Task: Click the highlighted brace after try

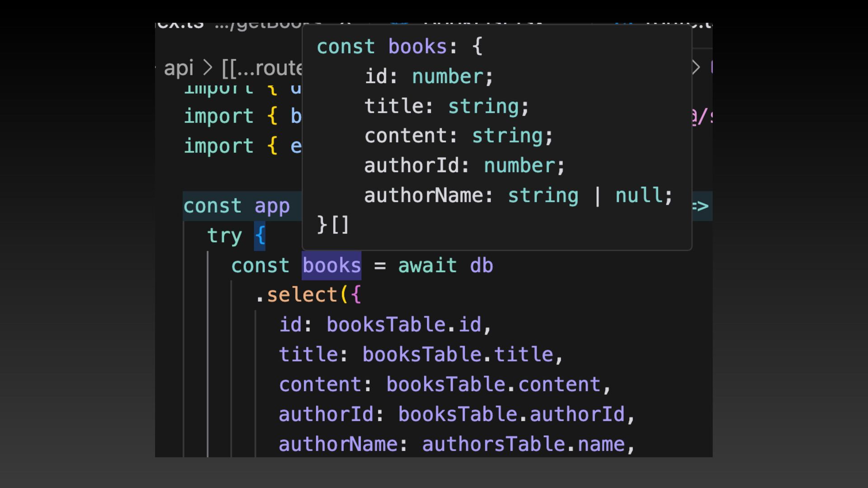Action: coord(260,235)
